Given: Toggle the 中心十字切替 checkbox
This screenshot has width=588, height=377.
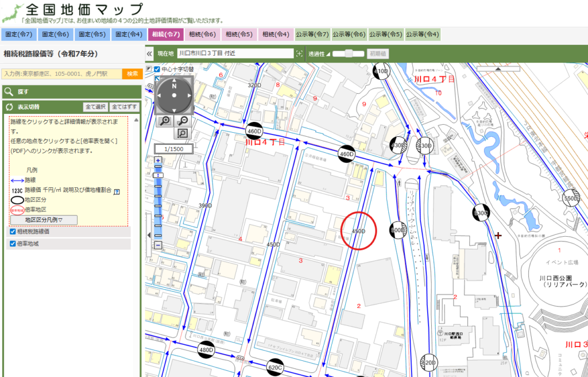Looking at the screenshot, I should coord(157,69).
